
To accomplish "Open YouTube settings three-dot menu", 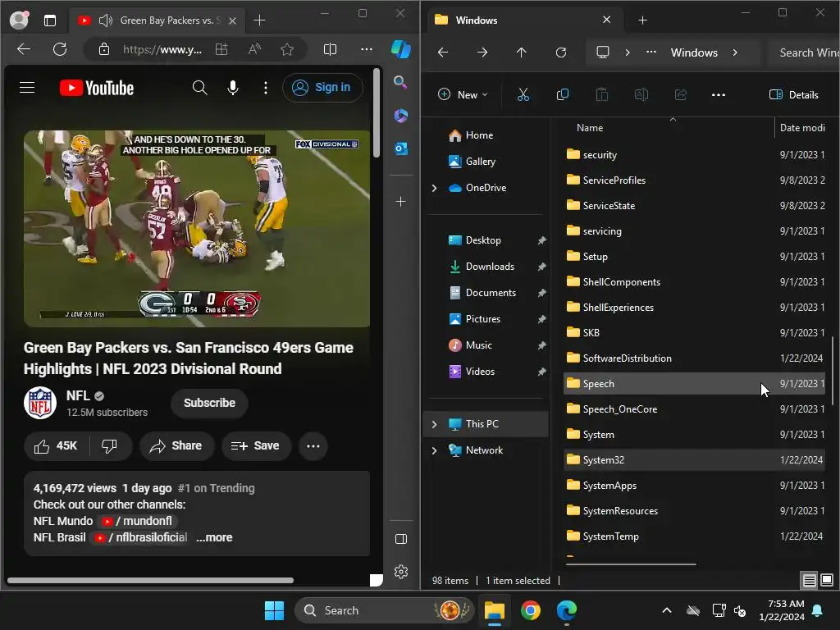I will 265,87.
